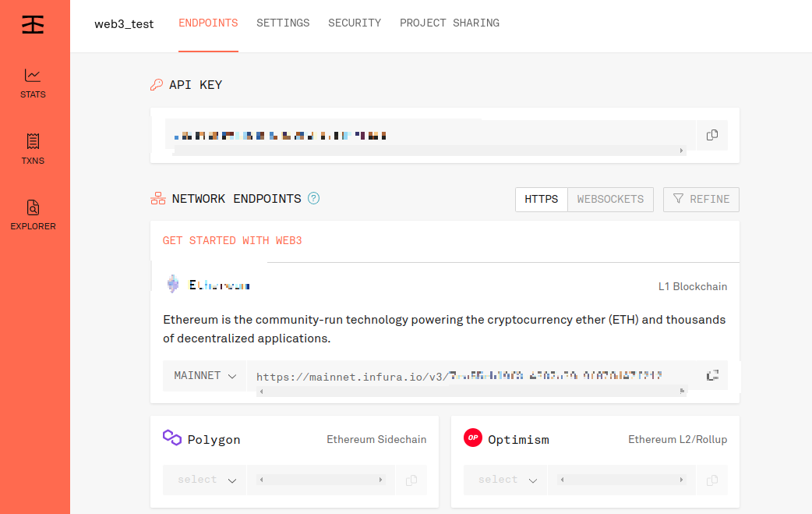Screen dimensions: 812x514
Task: Open the MAINNET network dropdown for Ethereum
Action: tap(204, 376)
